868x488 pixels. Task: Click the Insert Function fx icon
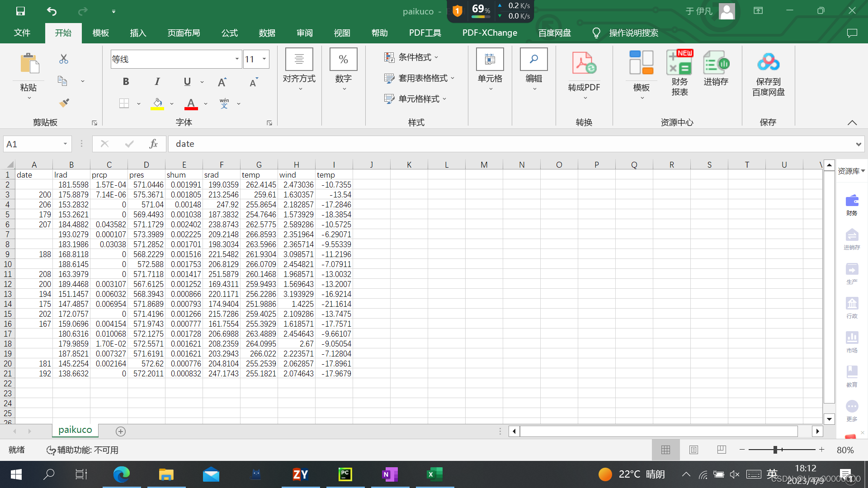pyautogui.click(x=153, y=144)
